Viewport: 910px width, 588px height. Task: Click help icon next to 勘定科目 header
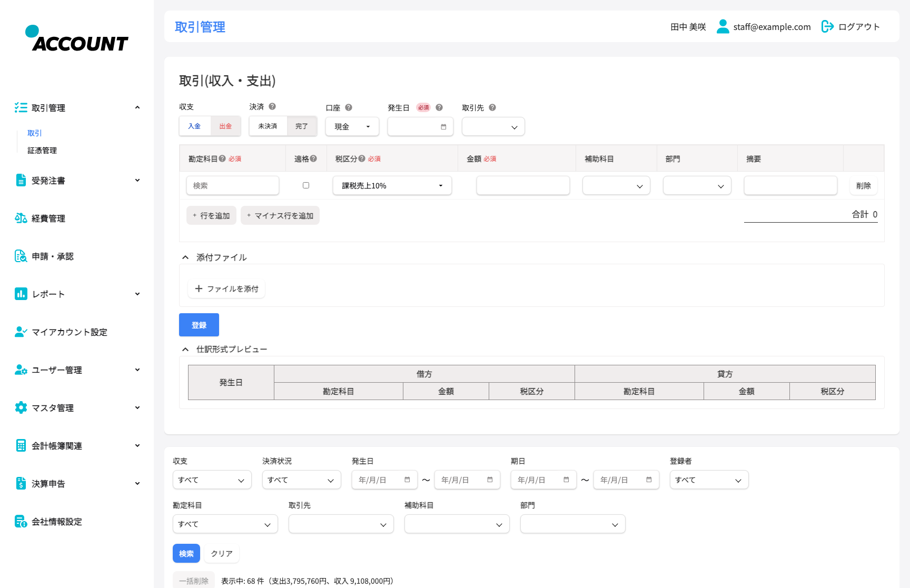point(222,158)
